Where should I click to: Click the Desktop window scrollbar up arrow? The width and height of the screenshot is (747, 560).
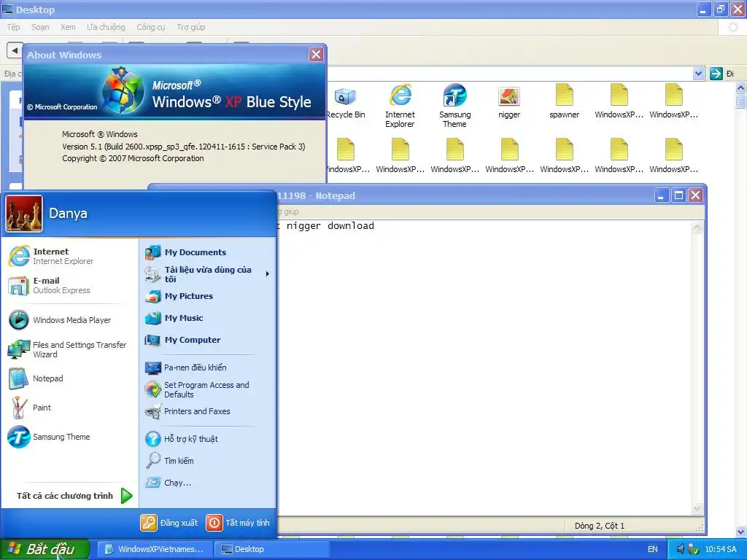[x=741, y=88]
